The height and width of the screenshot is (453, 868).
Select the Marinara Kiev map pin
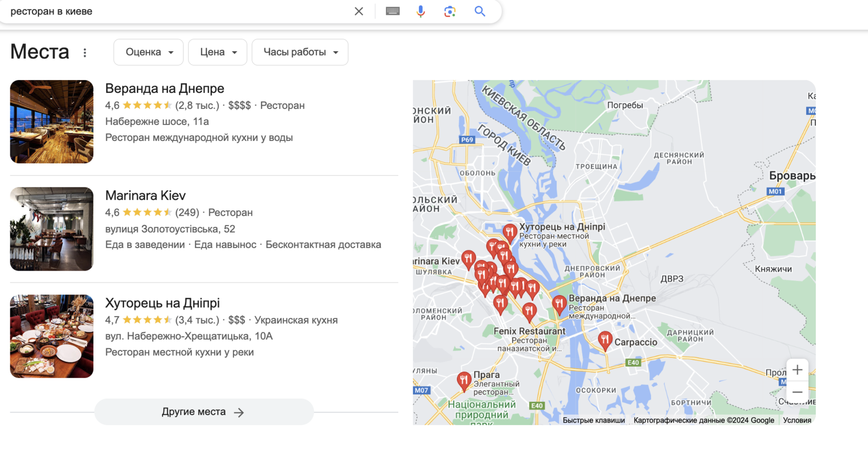(x=469, y=260)
